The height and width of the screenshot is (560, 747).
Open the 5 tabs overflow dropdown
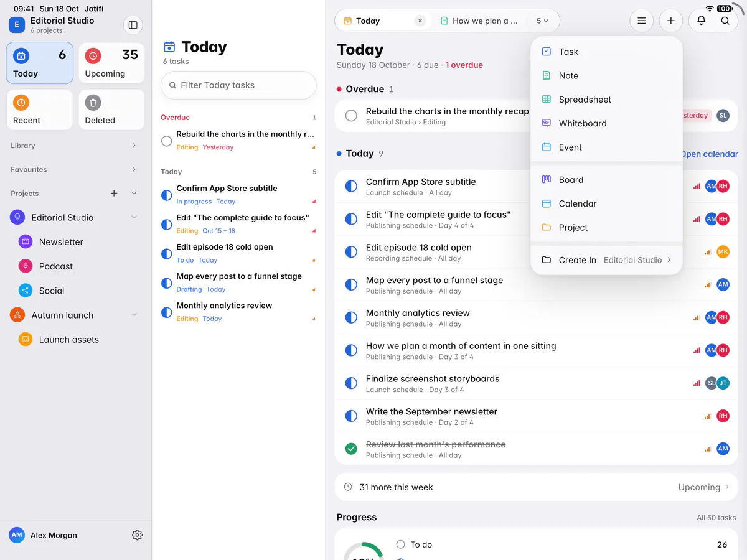[x=543, y=21]
